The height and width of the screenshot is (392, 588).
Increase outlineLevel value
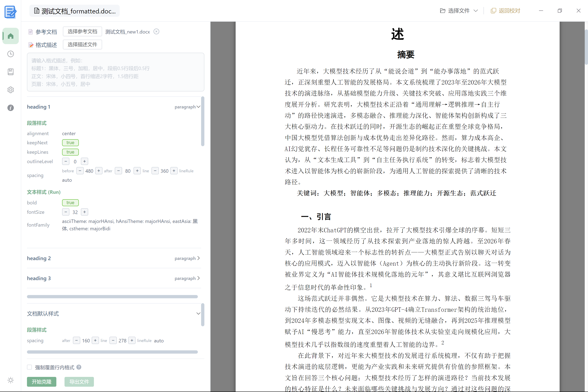pos(85,161)
